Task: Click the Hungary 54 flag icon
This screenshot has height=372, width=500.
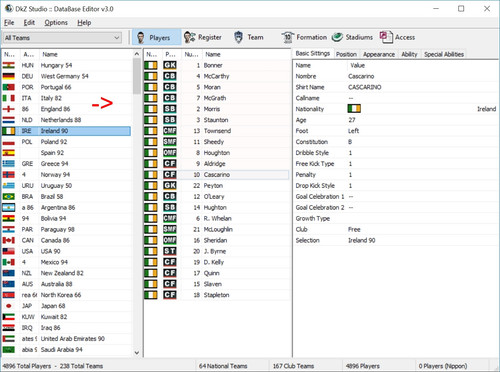Action: [9, 65]
